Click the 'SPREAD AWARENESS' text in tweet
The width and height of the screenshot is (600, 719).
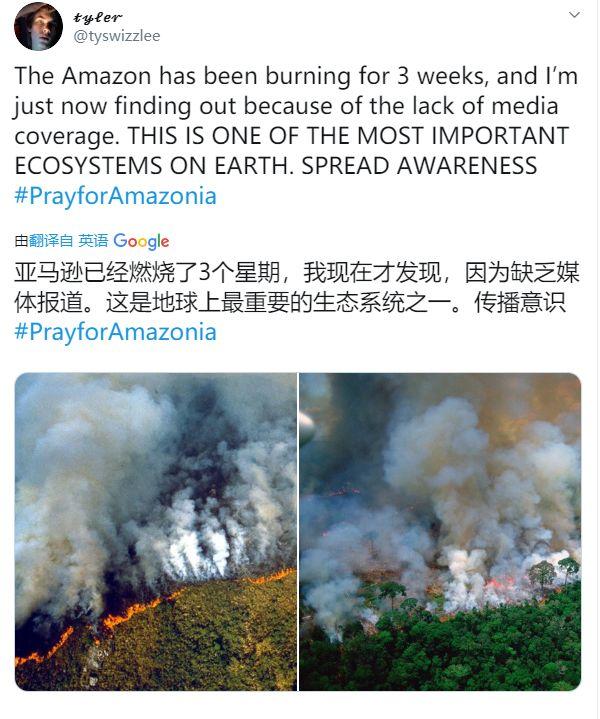(x=419, y=166)
